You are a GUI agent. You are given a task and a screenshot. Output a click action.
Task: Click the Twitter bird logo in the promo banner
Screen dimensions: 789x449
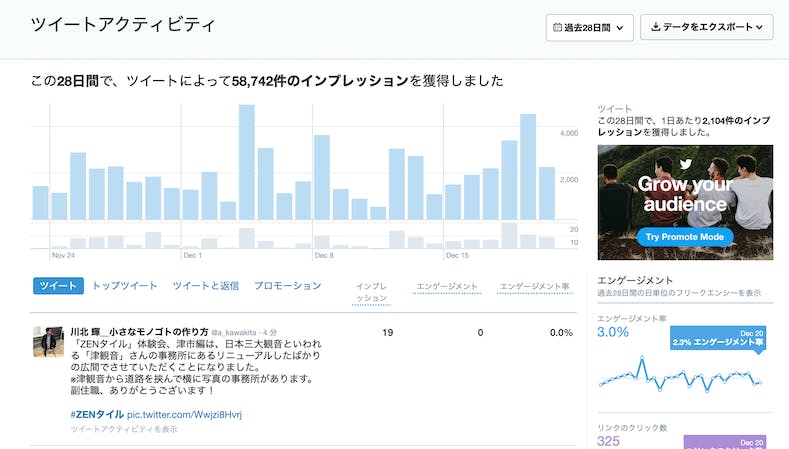[x=685, y=164]
